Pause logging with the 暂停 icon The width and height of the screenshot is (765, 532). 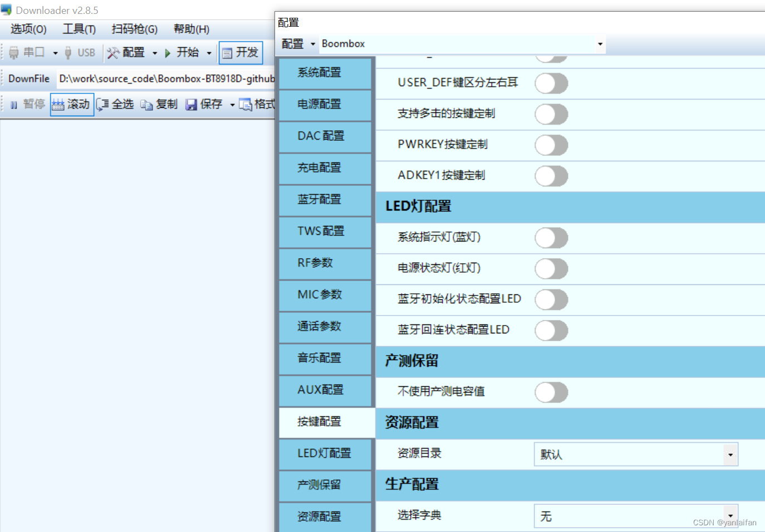26,104
